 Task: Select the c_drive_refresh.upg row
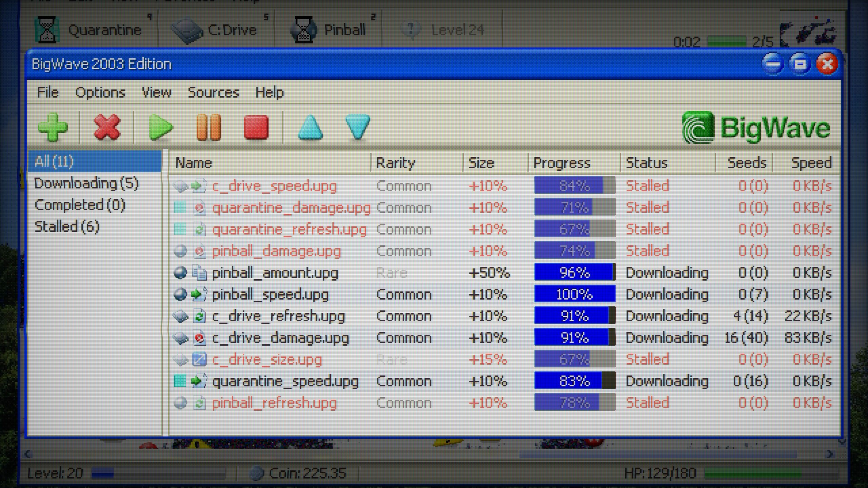click(x=278, y=316)
